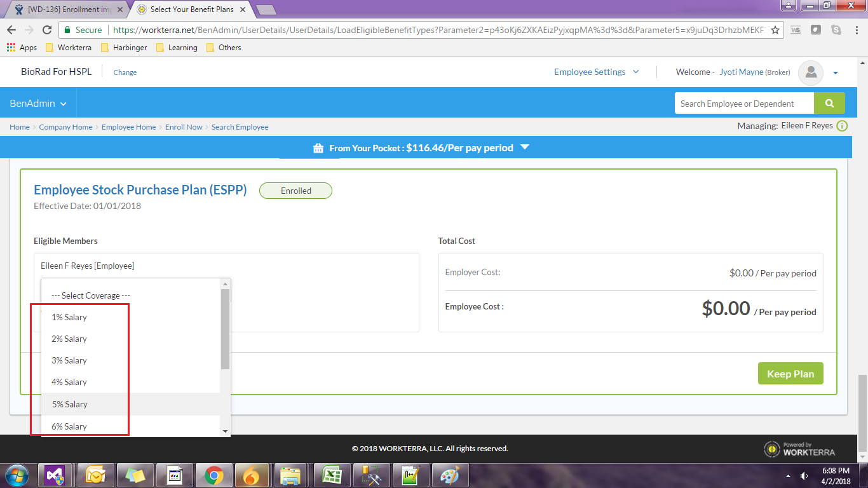Click the green search magnifier button
This screenshot has width=868, height=488.
[x=829, y=104]
